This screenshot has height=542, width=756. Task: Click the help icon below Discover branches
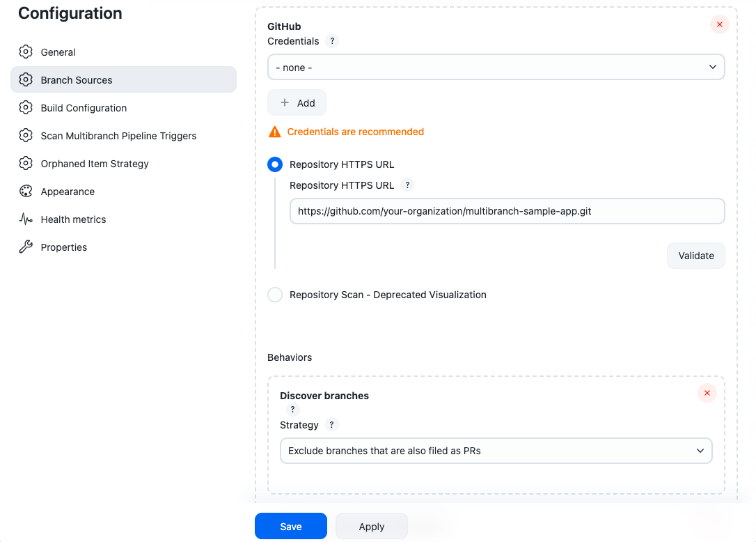click(292, 410)
